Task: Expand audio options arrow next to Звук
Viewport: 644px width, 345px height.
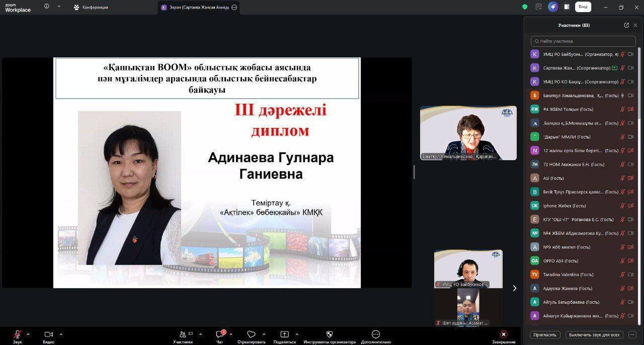Action: [28, 334]
